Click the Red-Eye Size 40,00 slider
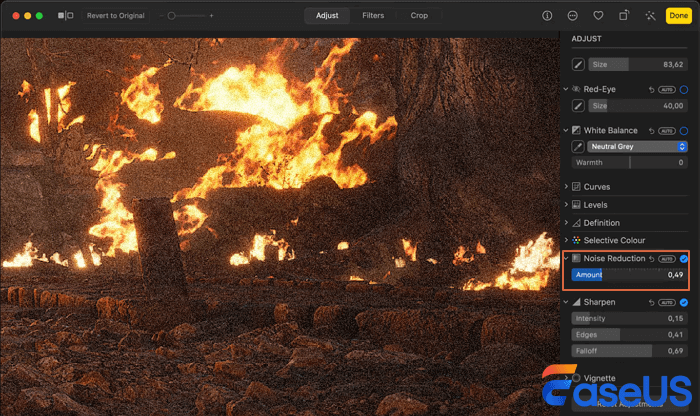Viewport: 700px width, 416px height. tap(638, 106)
